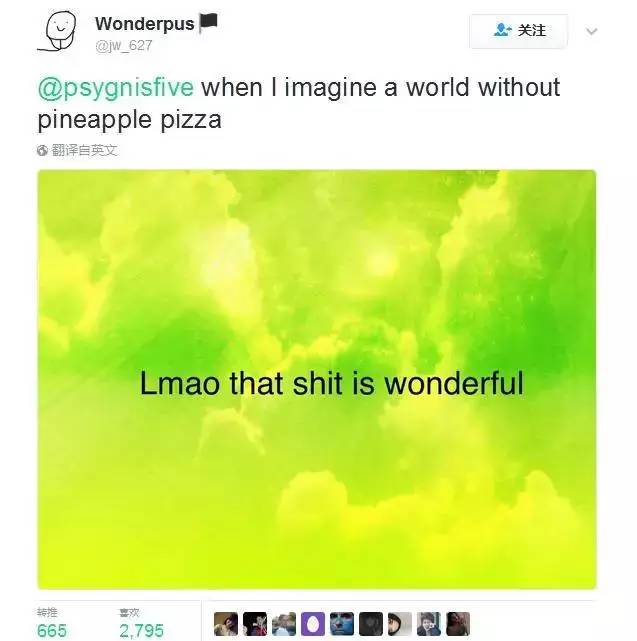
Task: Select the first liker avatar in the row
Action: [226, 624]
